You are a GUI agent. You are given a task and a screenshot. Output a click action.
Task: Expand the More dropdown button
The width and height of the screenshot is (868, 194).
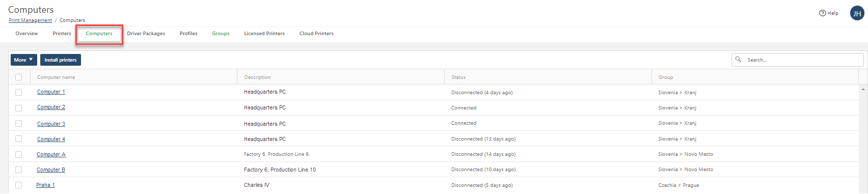[23, 60]
